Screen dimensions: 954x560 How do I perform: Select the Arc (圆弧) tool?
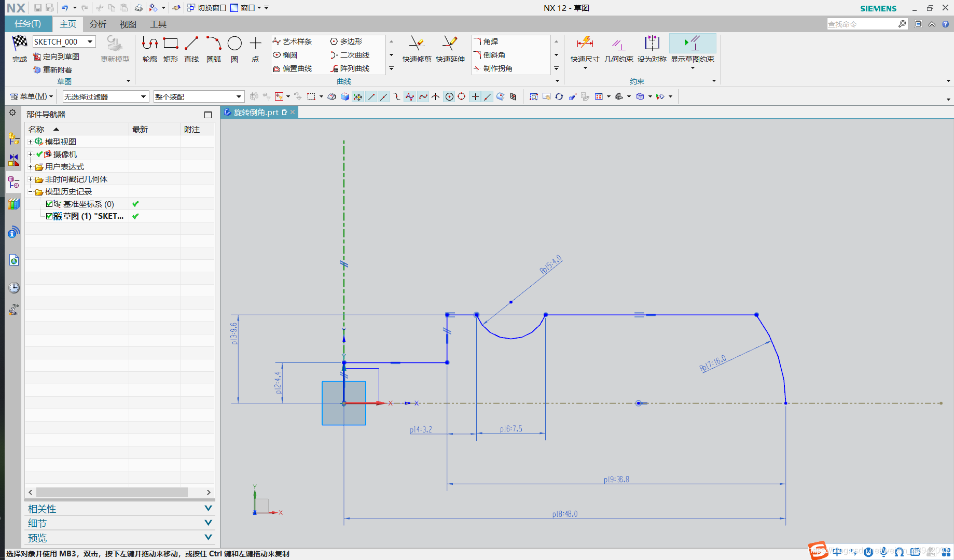(x=214, y=49)
